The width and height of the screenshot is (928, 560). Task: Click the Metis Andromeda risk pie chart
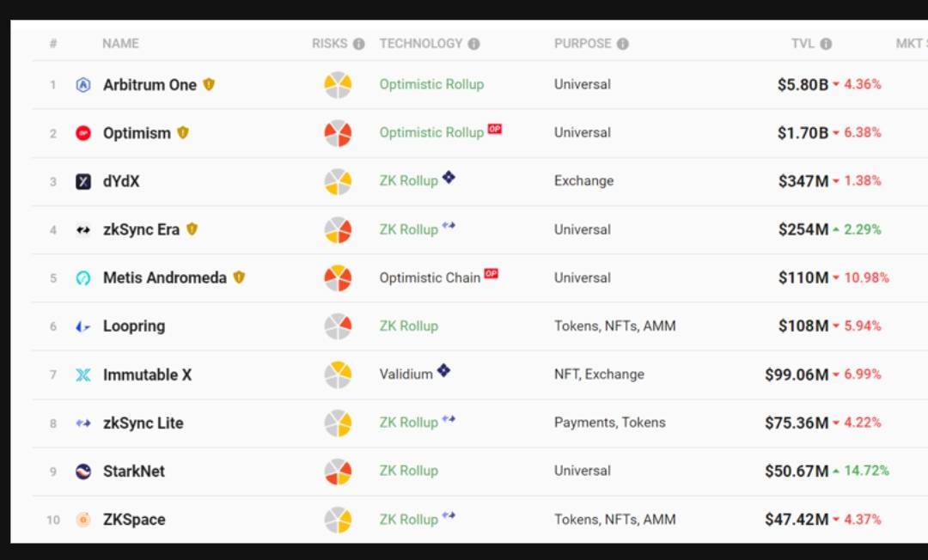(x=338, y=278)
